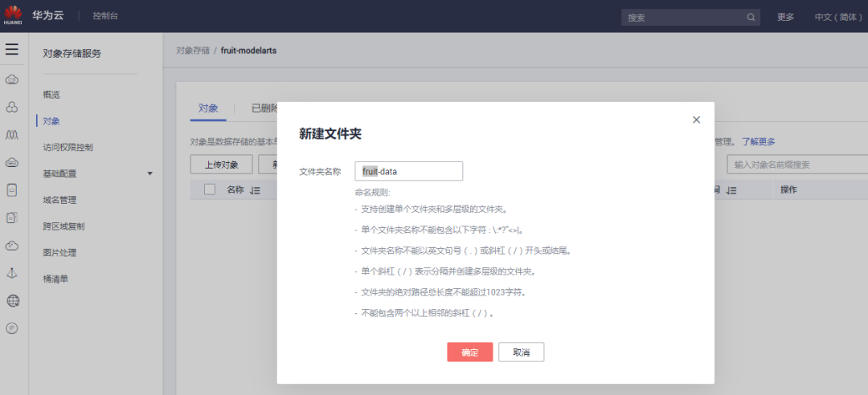This screenshot has width=868, height=395.
Task: Click the three overlapping circles sidebar icon
Action: pyautogui.click(x=12, y=108)
